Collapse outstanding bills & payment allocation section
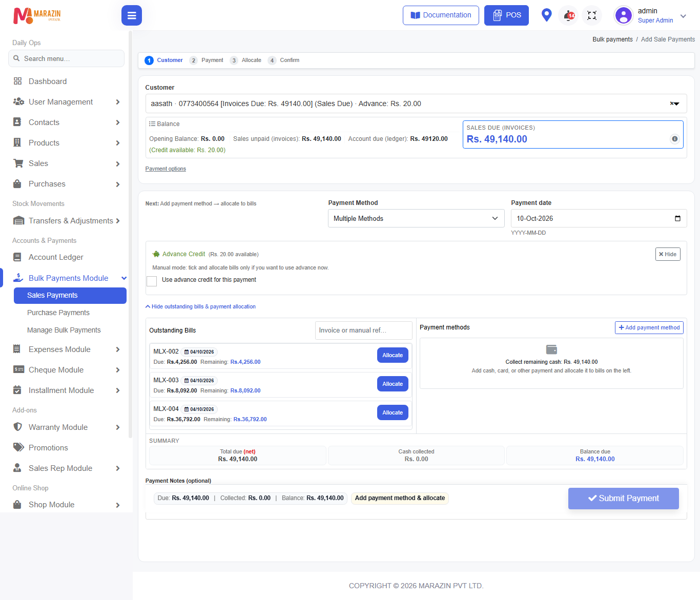Screen dimensions: 700x600 (200, 306)
